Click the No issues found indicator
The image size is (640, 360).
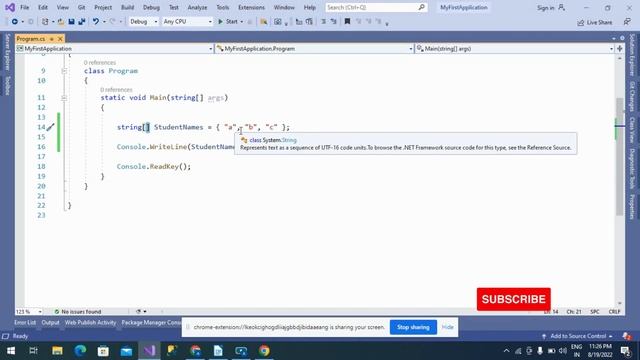click(x=78, y=311)
